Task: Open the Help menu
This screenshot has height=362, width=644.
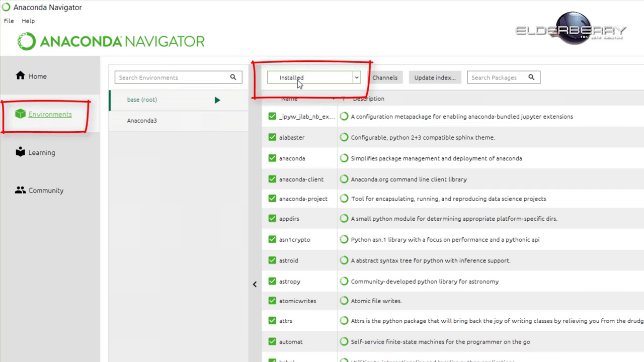Action: tap(28, 21)
